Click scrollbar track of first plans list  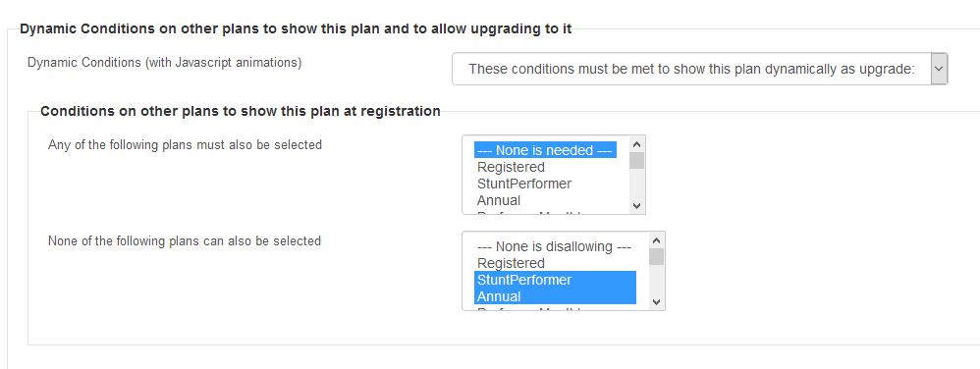click(x=637, y=184)
